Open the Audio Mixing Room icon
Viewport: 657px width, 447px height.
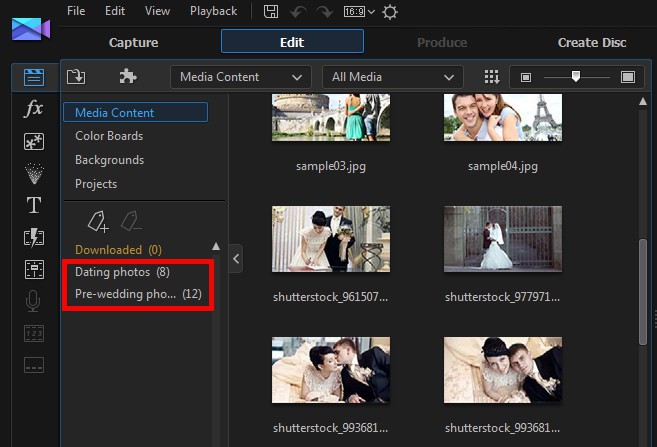[x=34, y=269]
